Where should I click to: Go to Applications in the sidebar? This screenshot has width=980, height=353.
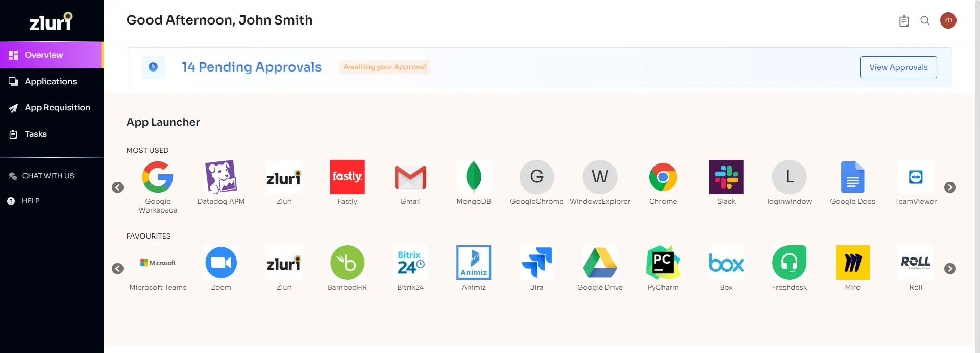tap(52, 82)
